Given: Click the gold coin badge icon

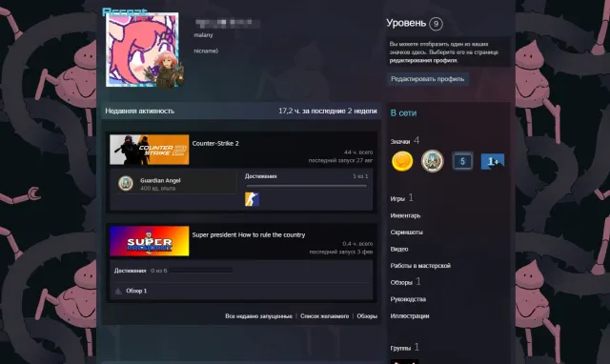Looking at the screenshot, I should click(402, 161).
